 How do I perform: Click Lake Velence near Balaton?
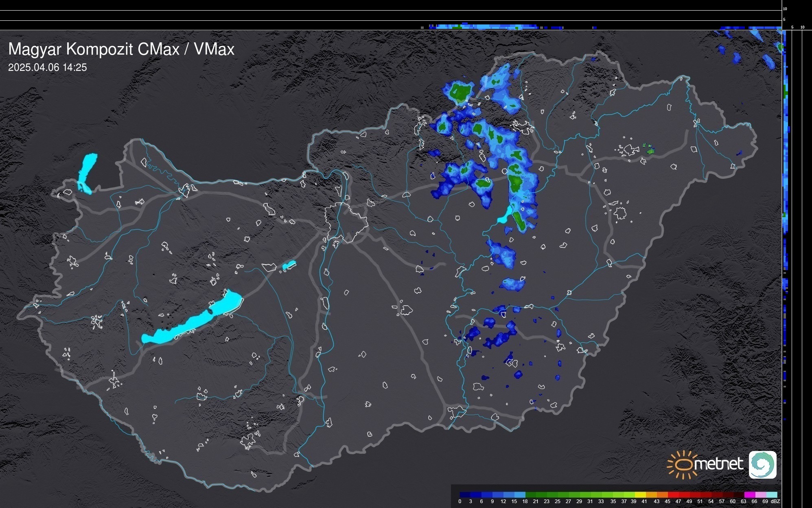click(x=289, y=265)
